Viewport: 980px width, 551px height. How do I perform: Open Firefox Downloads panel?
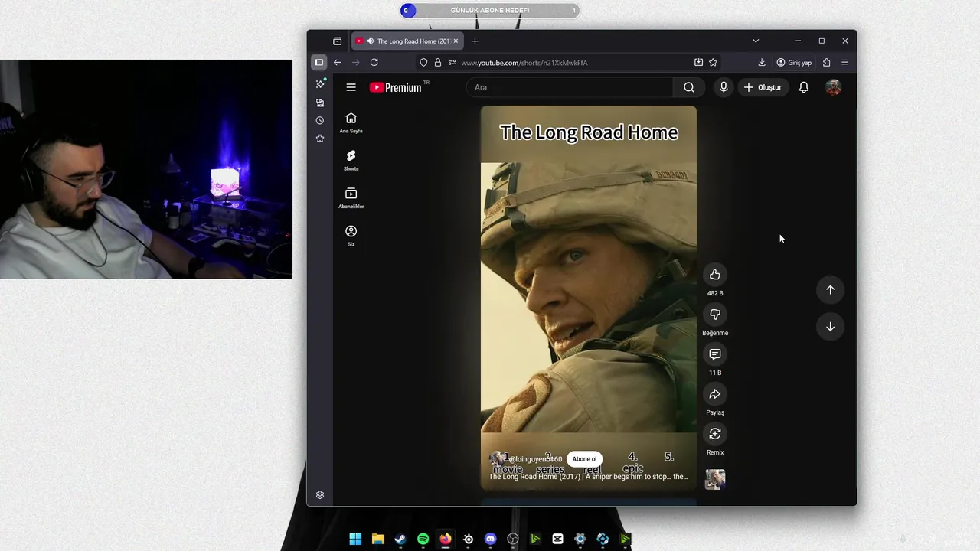coord(761,63)
